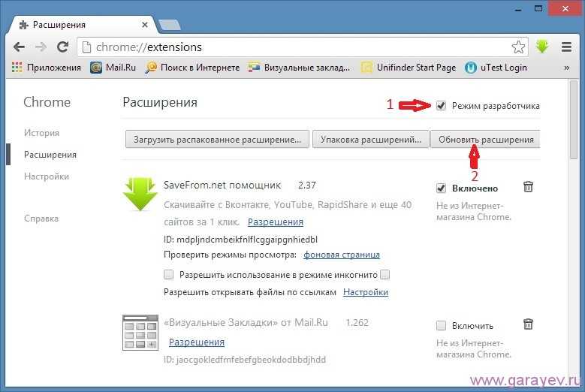Screen dimensions: 585x392
Task: Click the Визуальные Закладки grid extension logo
Action: (x=140, y=333)
